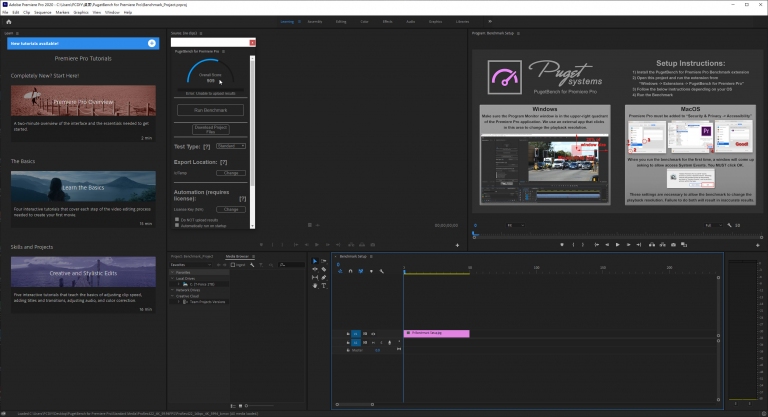Image resolution: width=768 pixels, height=417 pixels.
Task: Click Download Project Files button
Action: pos(211,129)
